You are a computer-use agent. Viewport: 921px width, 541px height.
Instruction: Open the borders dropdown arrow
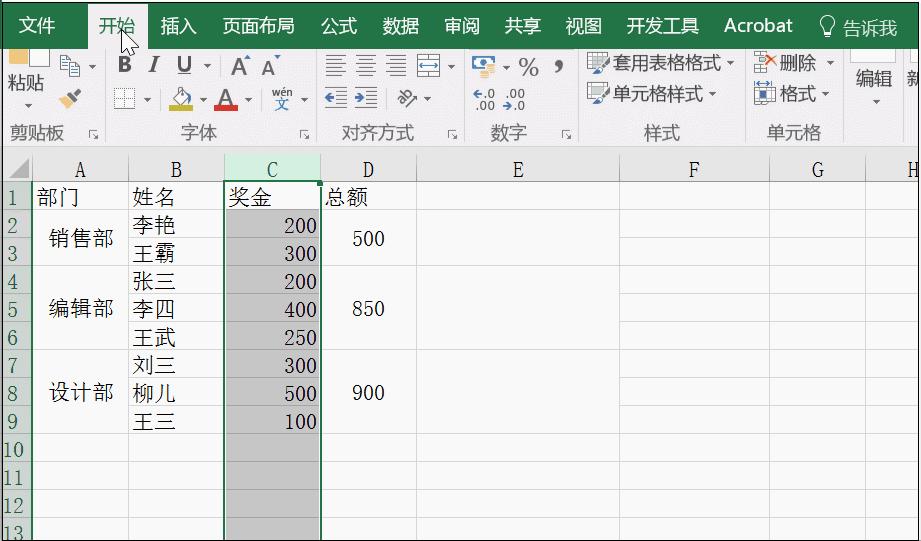[x=147, y=100]
